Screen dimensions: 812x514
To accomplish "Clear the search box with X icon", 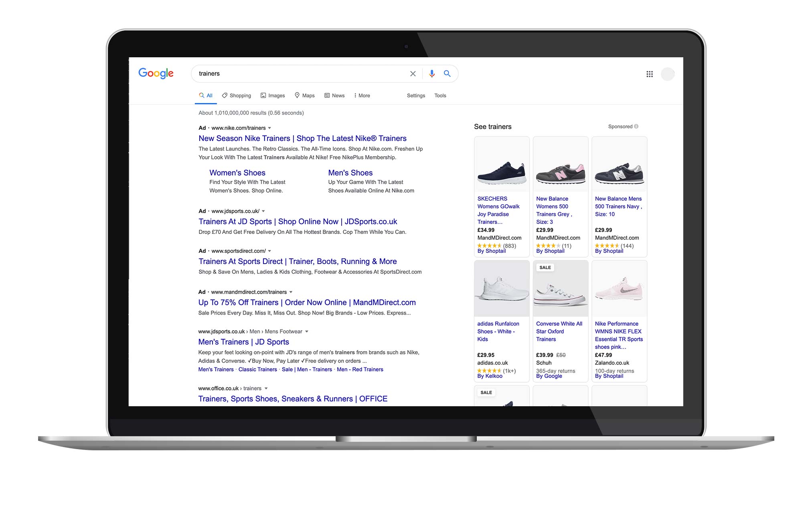I will click(413, 74).
